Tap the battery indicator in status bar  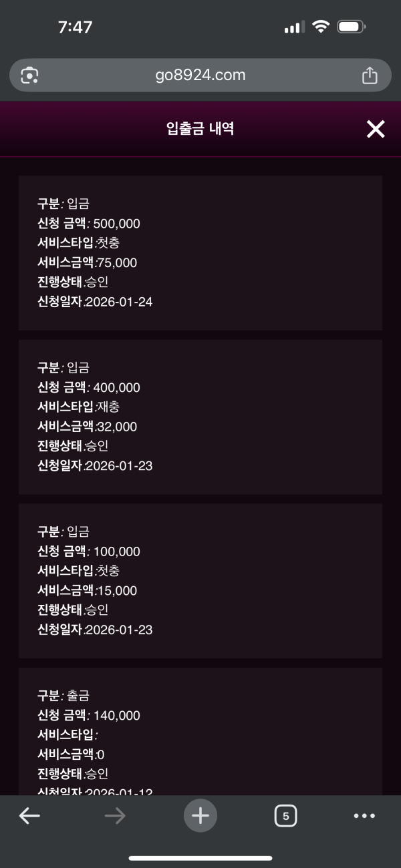(352, 27)
